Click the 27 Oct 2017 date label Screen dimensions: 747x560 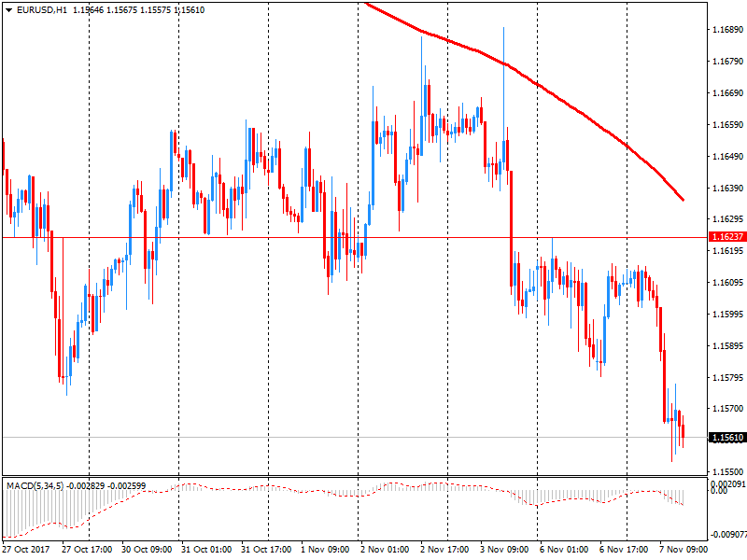[26, 549]
